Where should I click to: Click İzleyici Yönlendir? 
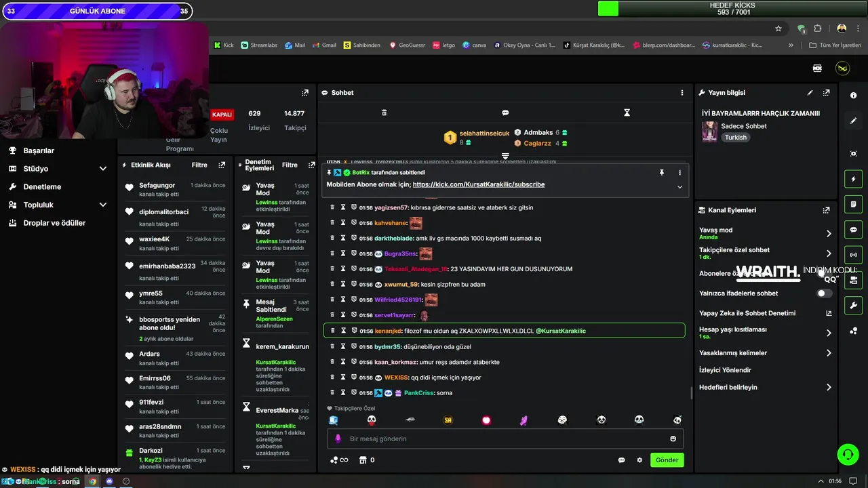[725, 370]
